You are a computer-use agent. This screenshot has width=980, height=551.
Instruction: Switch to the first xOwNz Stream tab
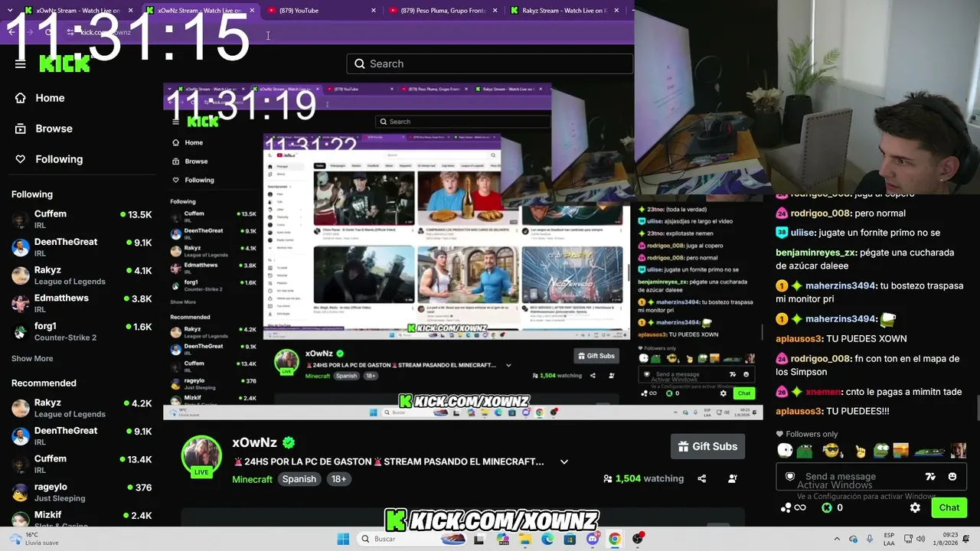click(x=77, y=11)
